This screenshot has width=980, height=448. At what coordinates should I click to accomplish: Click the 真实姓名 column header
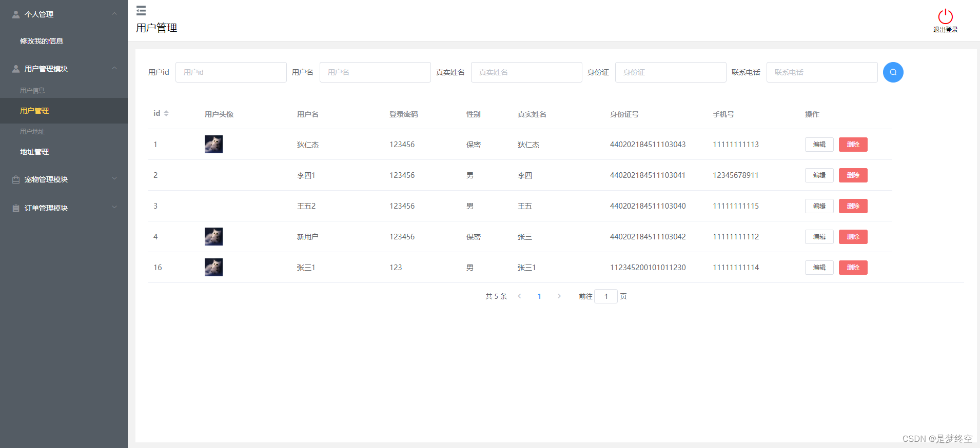[x=532, y=114]
